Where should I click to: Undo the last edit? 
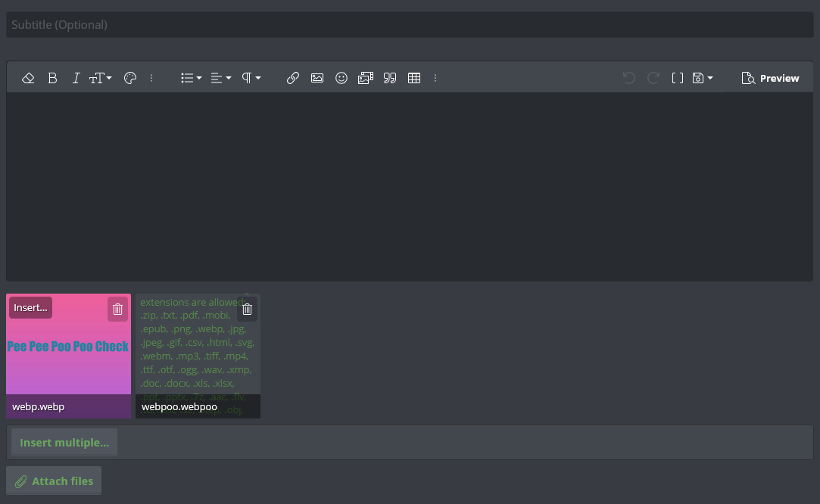(629, 78)
